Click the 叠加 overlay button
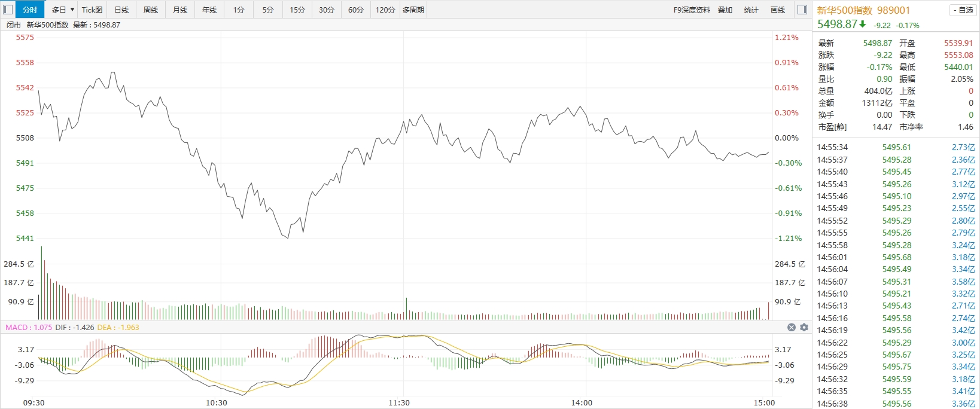This screenshot has width=980, height=409. (725, 10)
